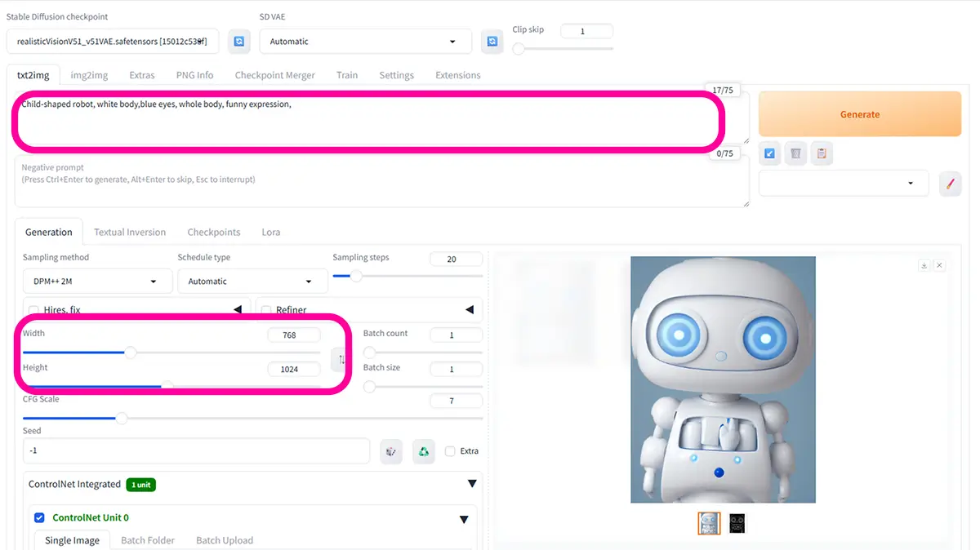Open the Checkpoint Merger tab
980x550 pixels.
click(x=274, y=75)
